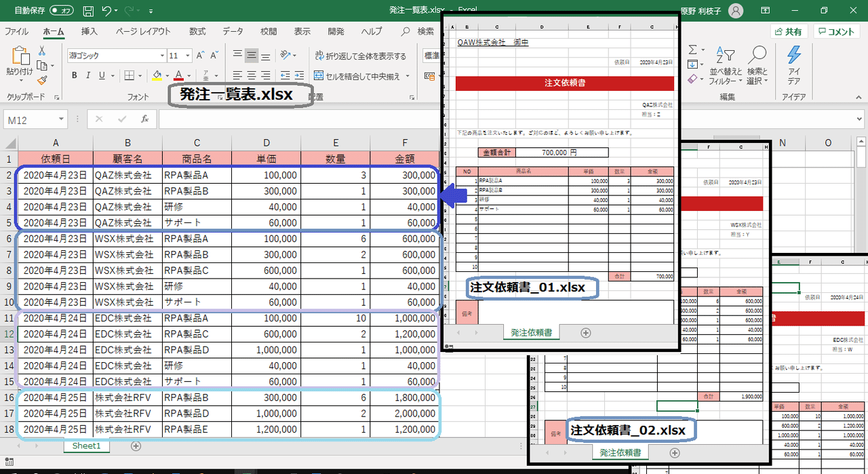
Task: Click the AutoSum sigma icon
Action: point(692,50)
